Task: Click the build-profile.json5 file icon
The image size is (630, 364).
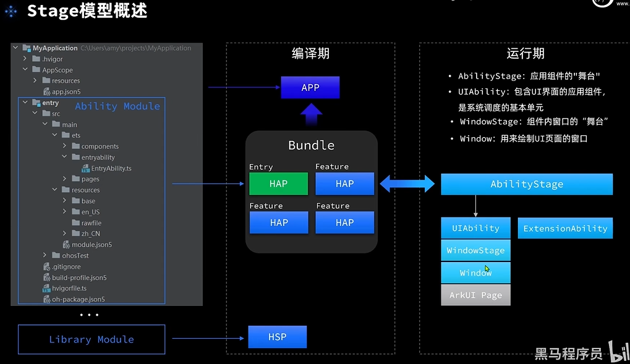Action: 46,277
